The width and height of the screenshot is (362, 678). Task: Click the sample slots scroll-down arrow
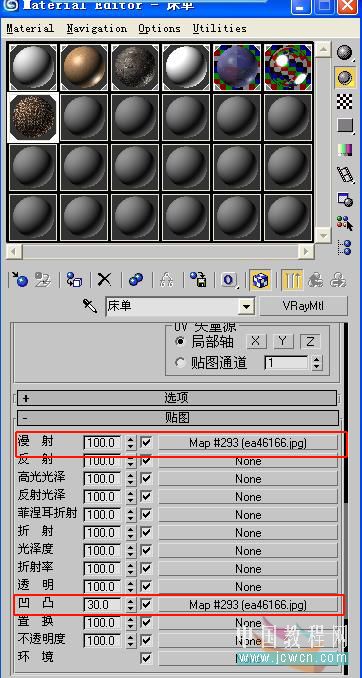(x=323, y=235)
